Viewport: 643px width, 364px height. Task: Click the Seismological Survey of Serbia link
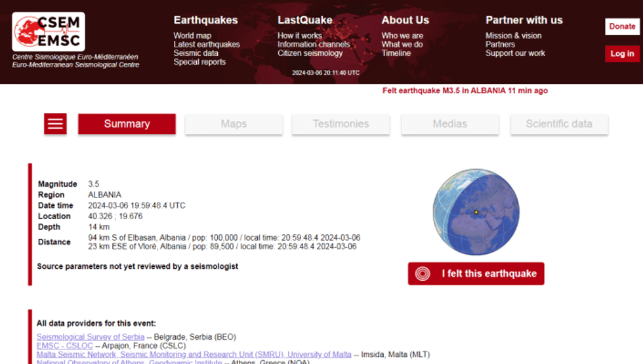point(91,337)
